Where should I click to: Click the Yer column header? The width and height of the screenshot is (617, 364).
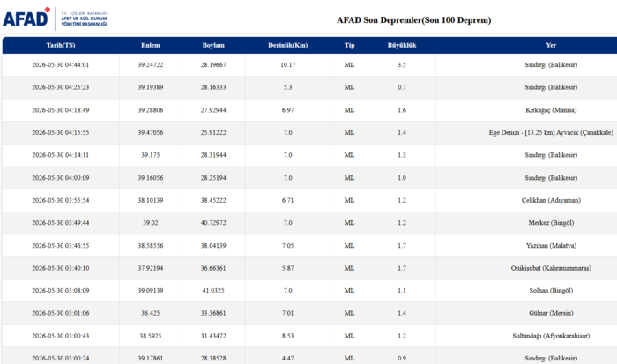(551, 45)
